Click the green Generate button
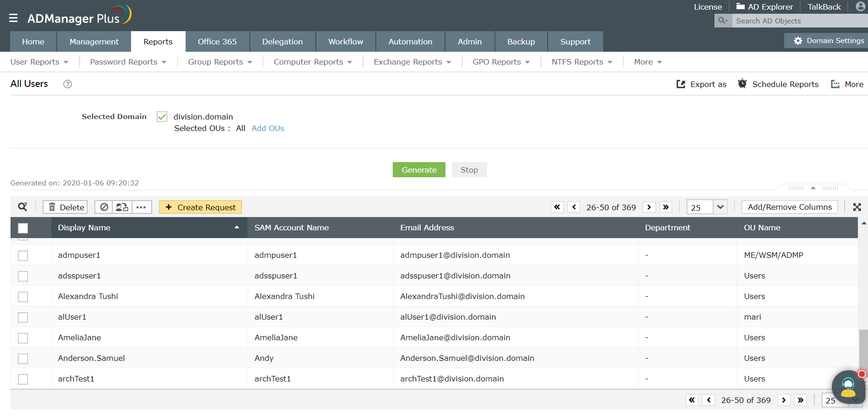The height and width of the screenshot is (419, 868). [419, 170]
